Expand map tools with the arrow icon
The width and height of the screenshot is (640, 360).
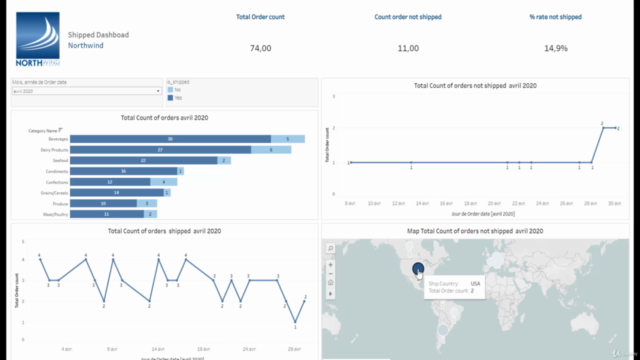point(331,293)
